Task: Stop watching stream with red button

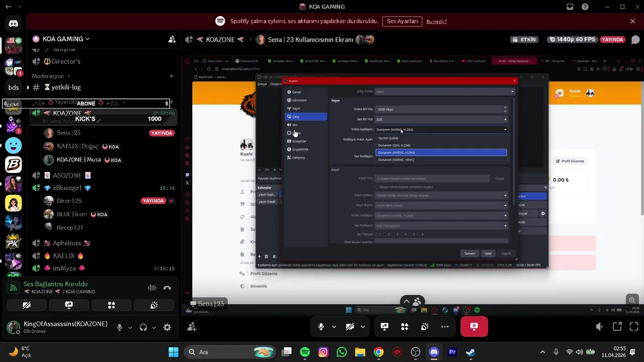Action: tap(474, 327)
